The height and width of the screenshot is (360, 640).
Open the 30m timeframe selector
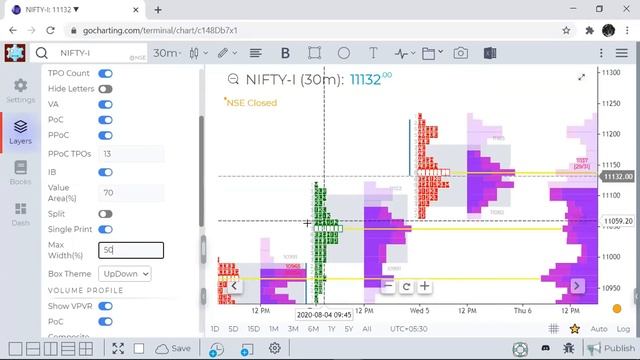pos(167,53)
